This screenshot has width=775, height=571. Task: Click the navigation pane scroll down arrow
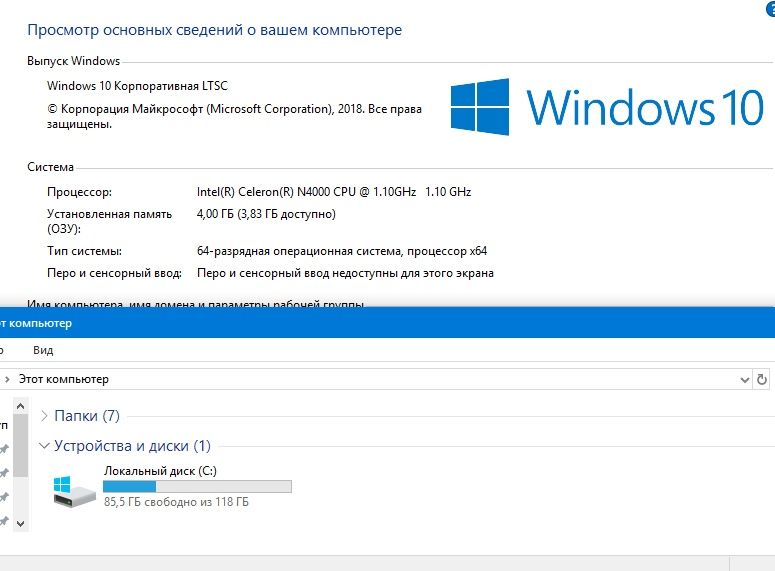20,524
